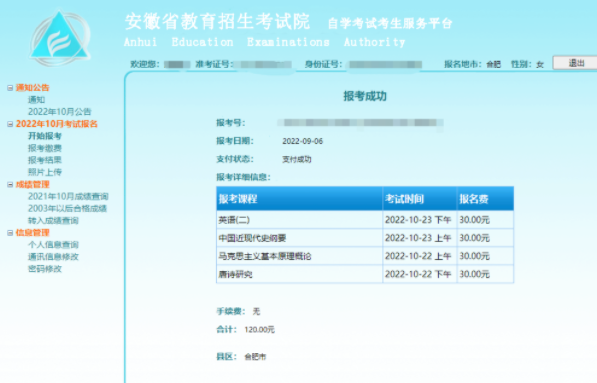
Task: Click the 支付成功 payment status
Action: tap(297, 160)
